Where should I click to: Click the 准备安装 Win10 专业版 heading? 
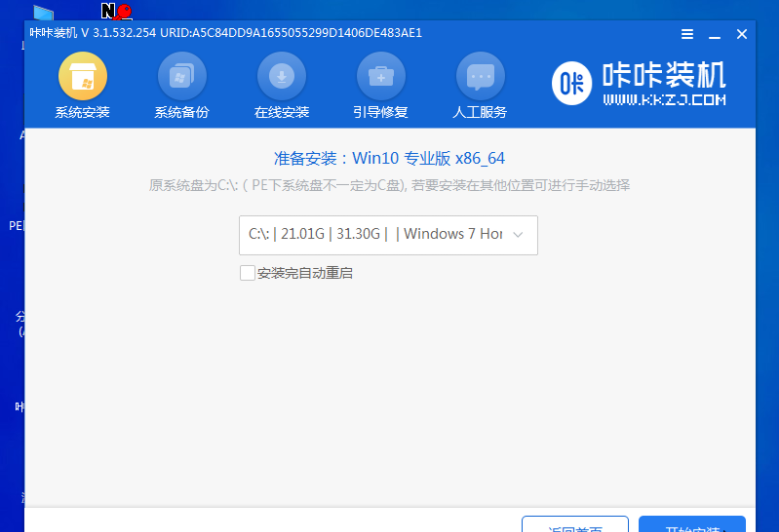click(x=389, y=159)
